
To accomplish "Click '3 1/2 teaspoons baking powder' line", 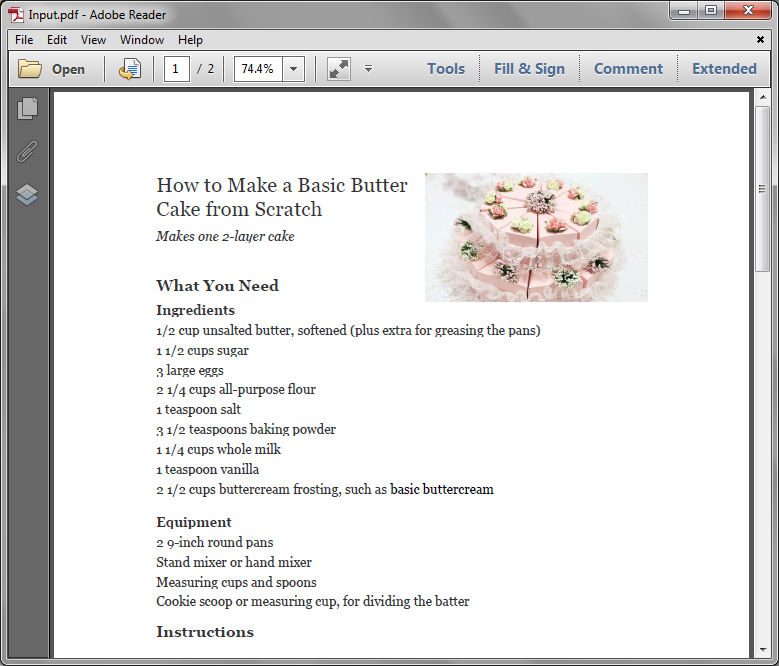I will [246, 430].
